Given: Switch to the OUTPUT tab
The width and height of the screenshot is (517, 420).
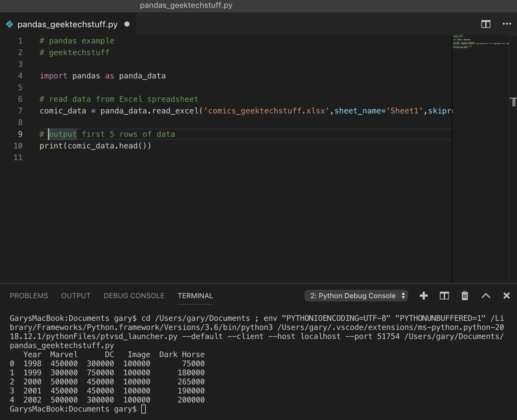Looking at the screenshot, I should tap(76, 296).
